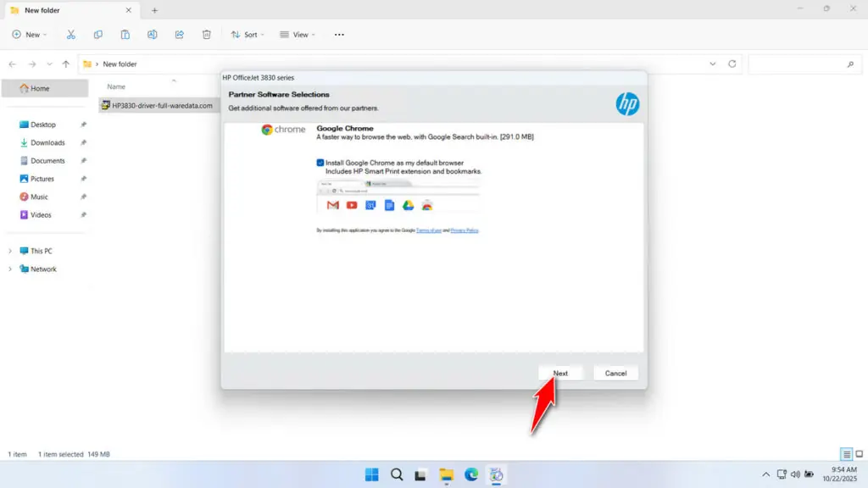Select Downloads in the sidebar

[47, 142]
